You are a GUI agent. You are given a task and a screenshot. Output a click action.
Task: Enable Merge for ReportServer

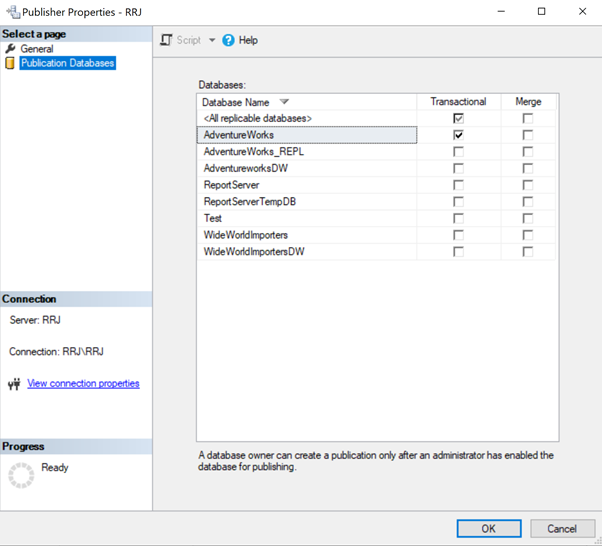528,185
